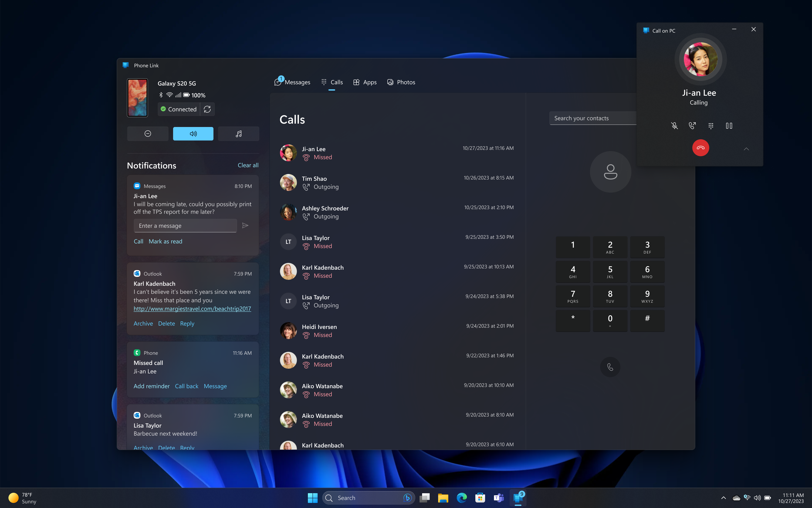This screenshot has height=508, width=812.
Task: End the call with red hang-up button
Action: click(x=701, y=148)
